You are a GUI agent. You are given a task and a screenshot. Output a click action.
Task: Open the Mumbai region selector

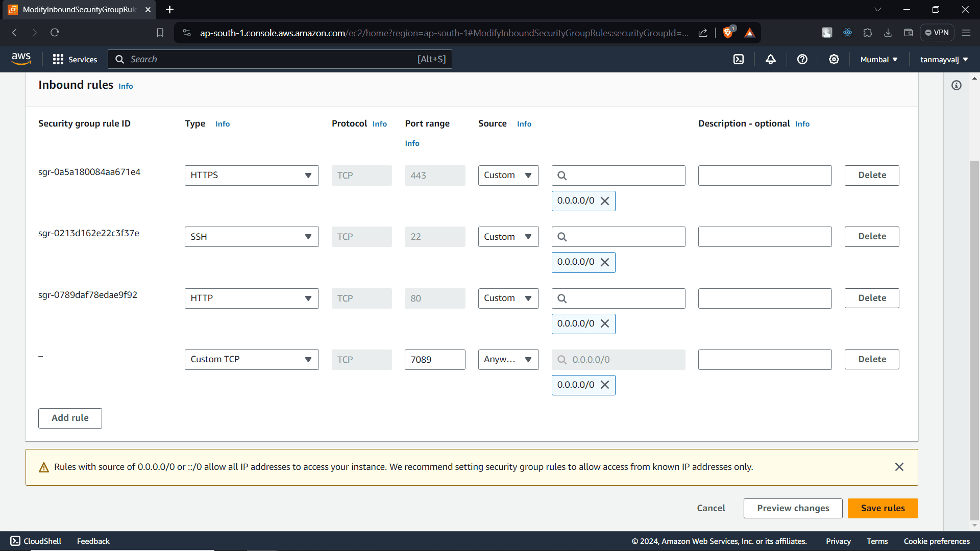[879, 60]
